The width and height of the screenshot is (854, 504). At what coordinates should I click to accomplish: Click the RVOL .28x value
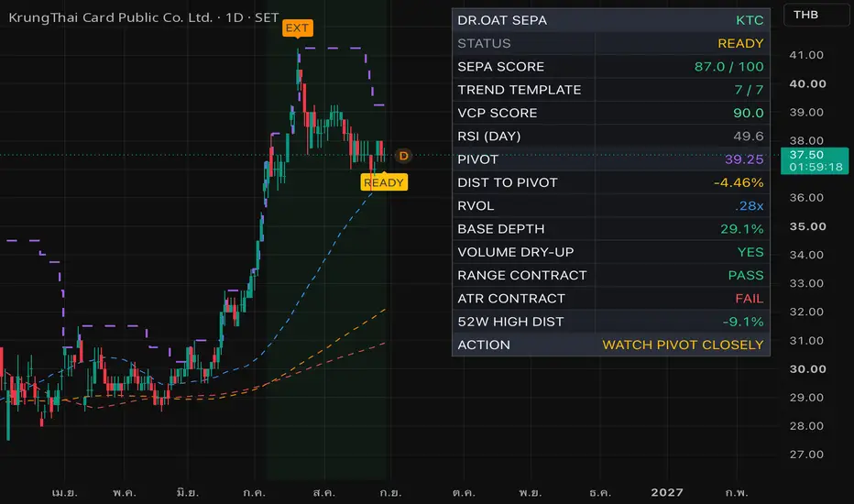click(749, 206)
